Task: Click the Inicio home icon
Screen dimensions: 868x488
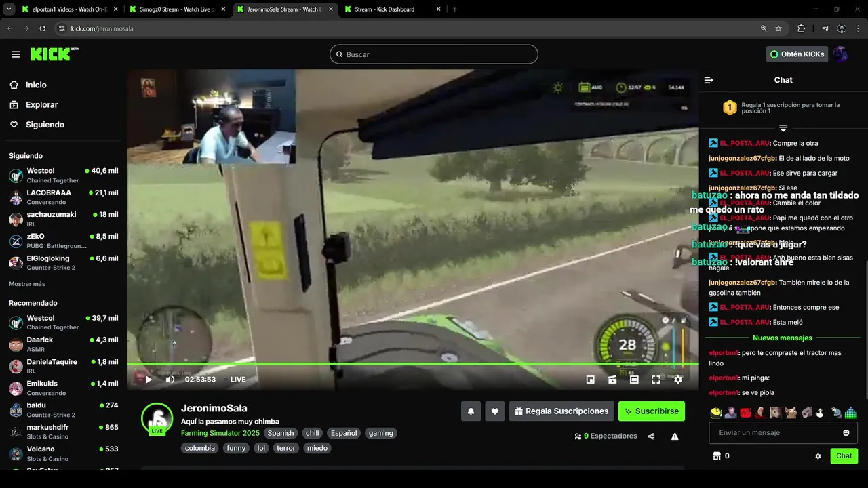Action: (x=14, y=85)
